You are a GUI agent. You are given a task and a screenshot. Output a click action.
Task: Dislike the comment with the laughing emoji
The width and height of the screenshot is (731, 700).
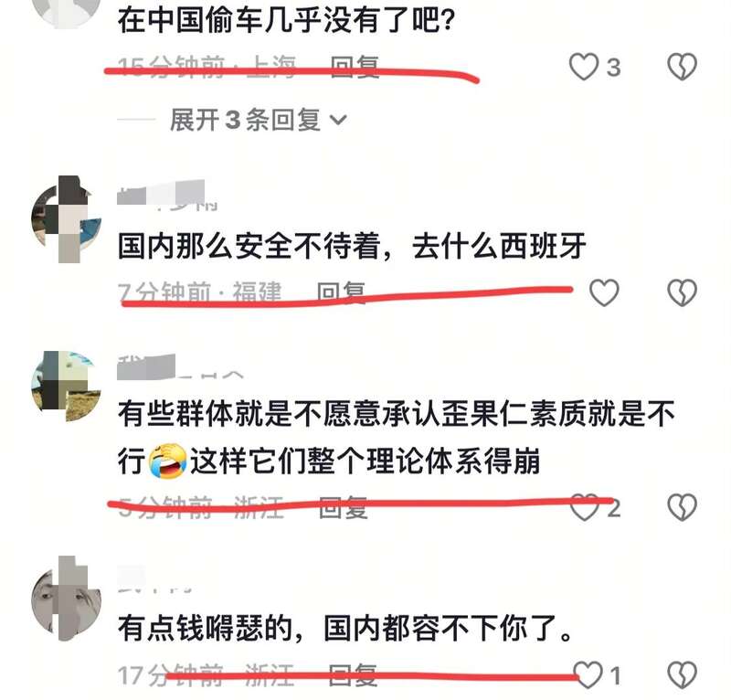(x=682, y=507)
